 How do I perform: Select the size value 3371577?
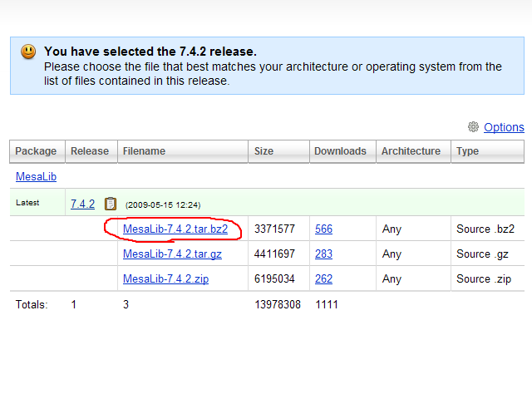click(274, 229)
